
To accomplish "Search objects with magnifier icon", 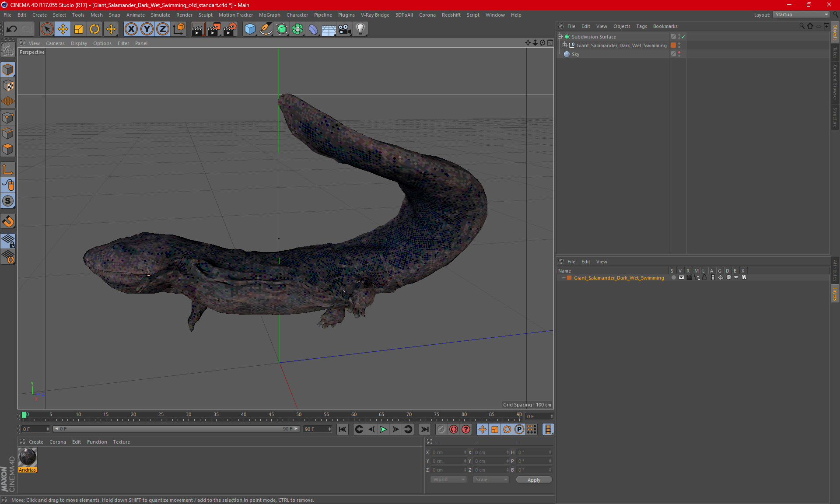I will [802, 26].
